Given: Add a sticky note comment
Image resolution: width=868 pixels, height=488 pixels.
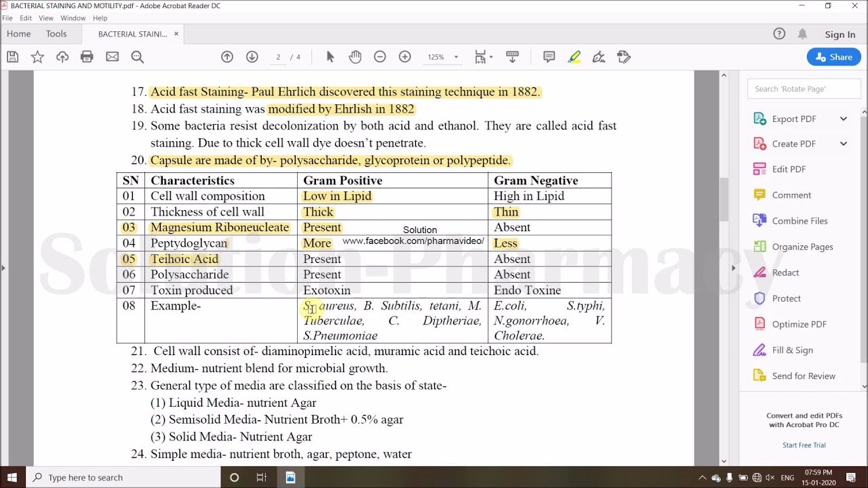Looking at the screenshot, I should pyautogui.click(x=549, y=57).
